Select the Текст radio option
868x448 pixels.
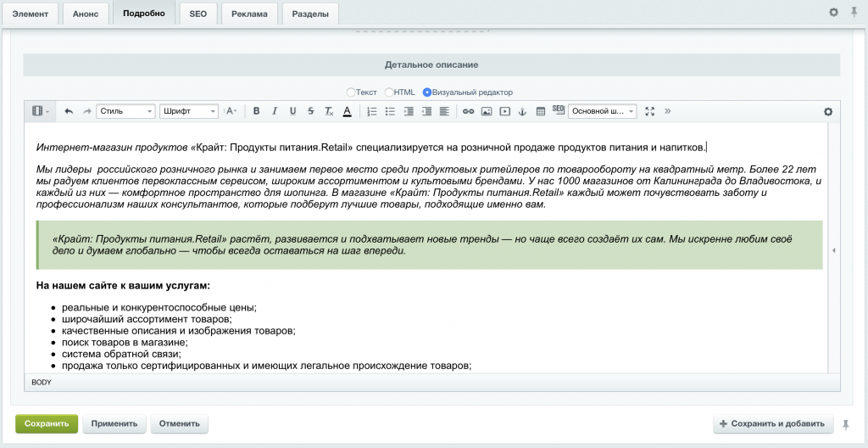point(350,92)
